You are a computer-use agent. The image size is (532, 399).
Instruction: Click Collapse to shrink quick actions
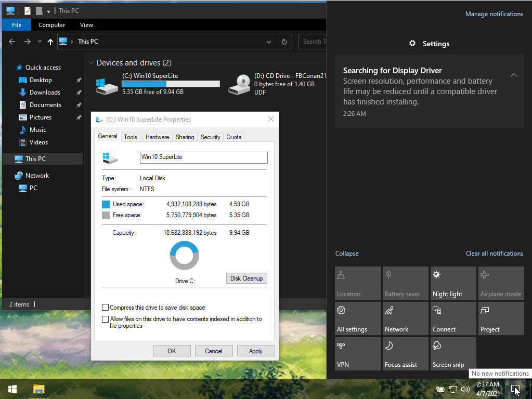(347, 254)
